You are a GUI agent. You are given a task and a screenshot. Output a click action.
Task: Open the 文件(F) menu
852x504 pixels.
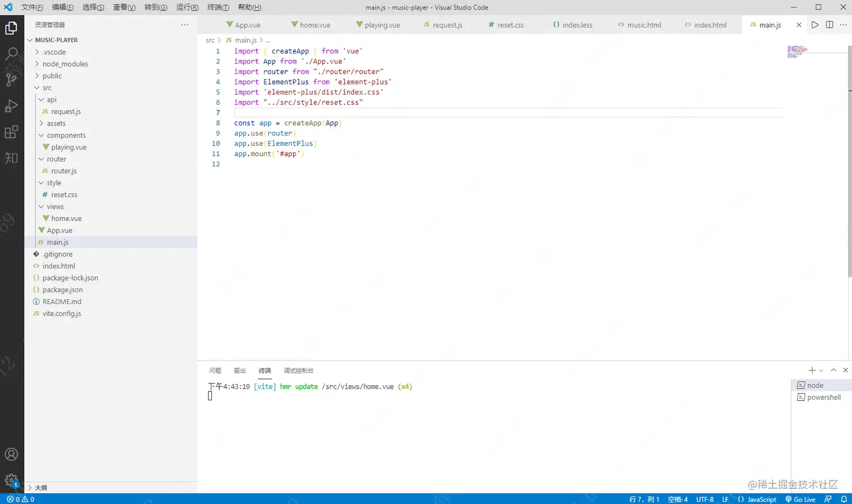32,7
